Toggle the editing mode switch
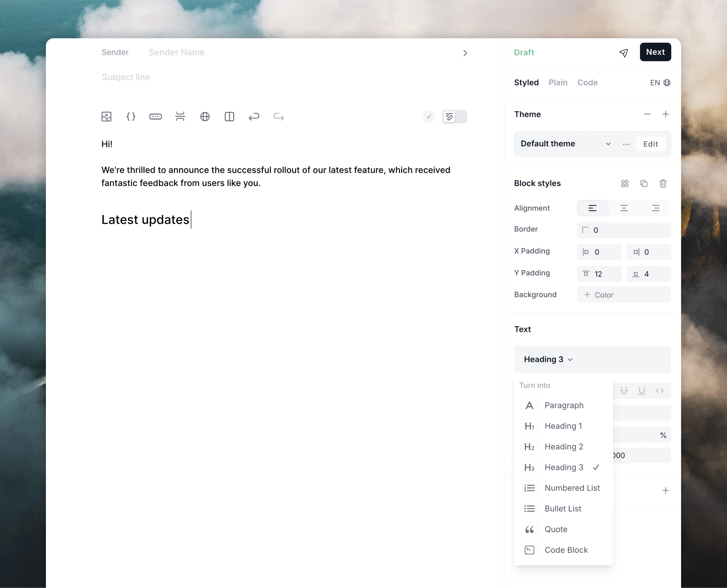 (x=455, y=116)
